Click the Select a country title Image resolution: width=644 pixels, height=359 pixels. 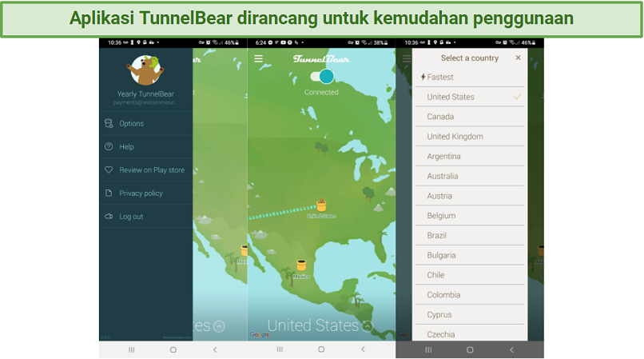click(470, 58)
